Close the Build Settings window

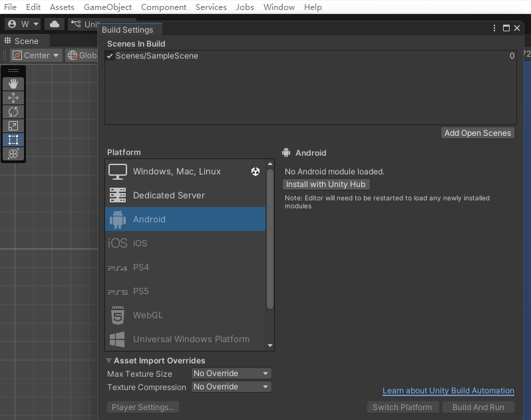pyautogui.click(x=517, y=28)
